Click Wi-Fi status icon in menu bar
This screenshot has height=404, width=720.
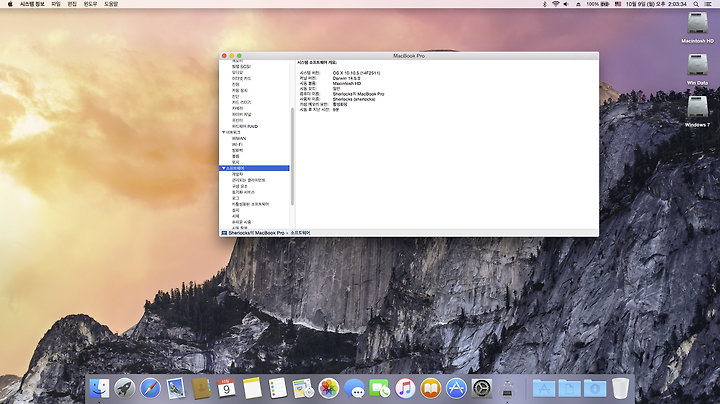(x=556, y=4)
